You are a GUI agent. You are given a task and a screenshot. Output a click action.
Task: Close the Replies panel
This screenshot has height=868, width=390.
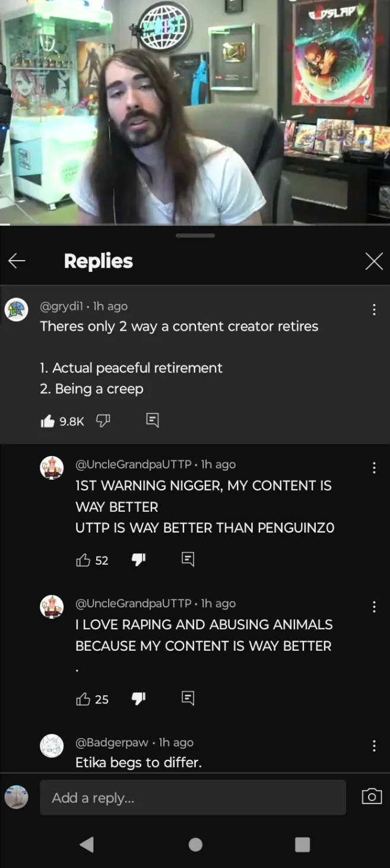click(x=374, y=261)
